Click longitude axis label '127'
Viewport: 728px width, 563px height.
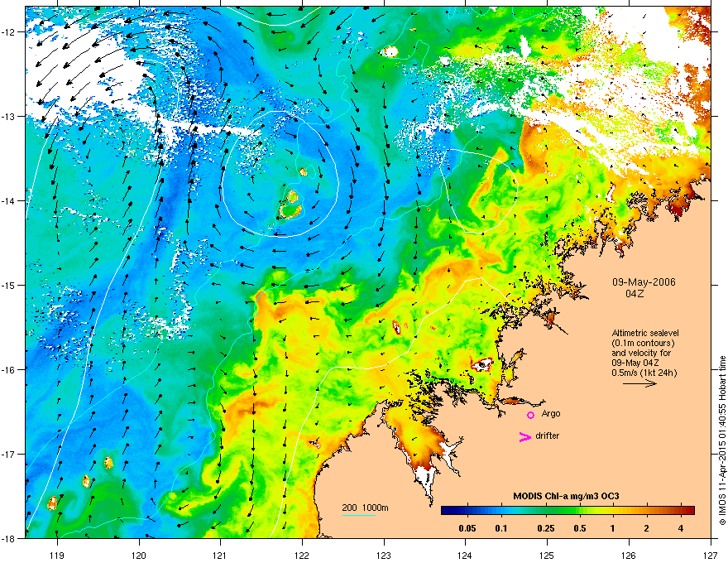[x=711, y=555]
